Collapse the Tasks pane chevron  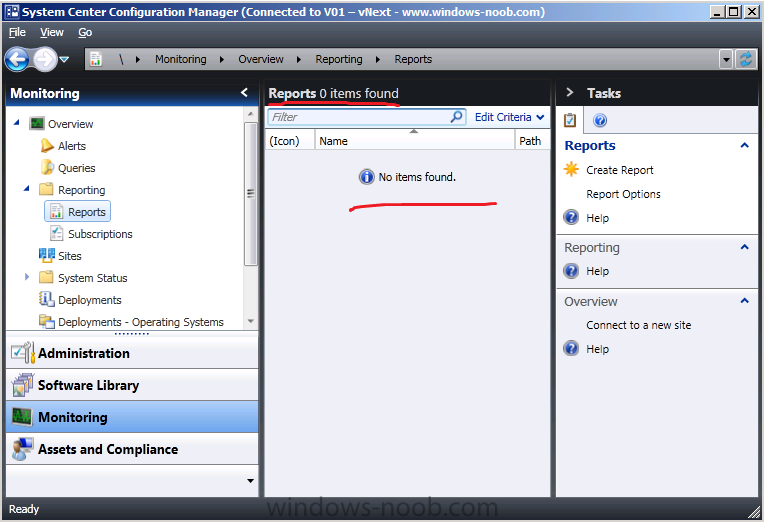[x=570, y=92]
